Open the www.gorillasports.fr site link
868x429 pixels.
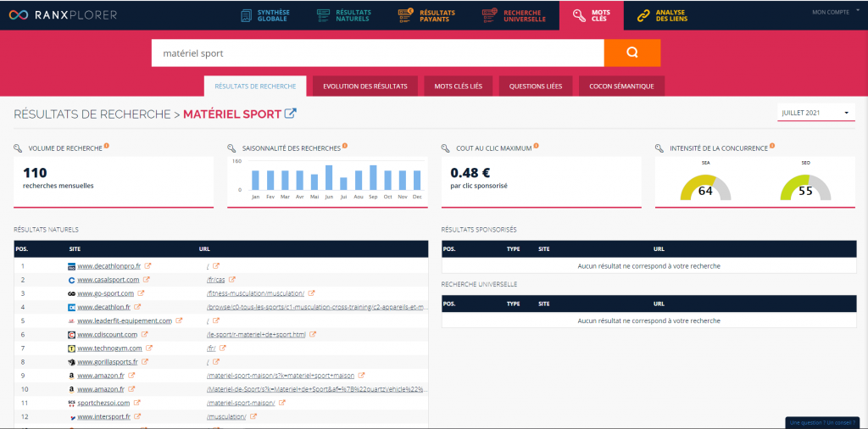tap(108, 362)
